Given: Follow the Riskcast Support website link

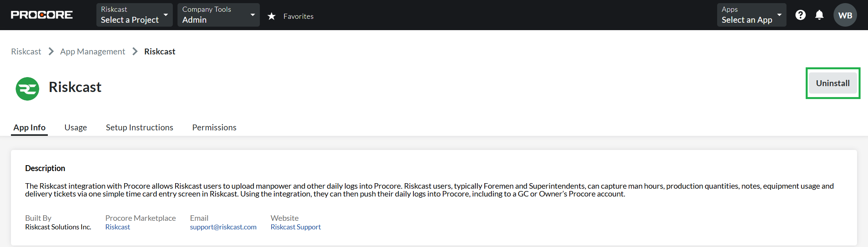Looking at the screenshot, I should coord(295,227).
